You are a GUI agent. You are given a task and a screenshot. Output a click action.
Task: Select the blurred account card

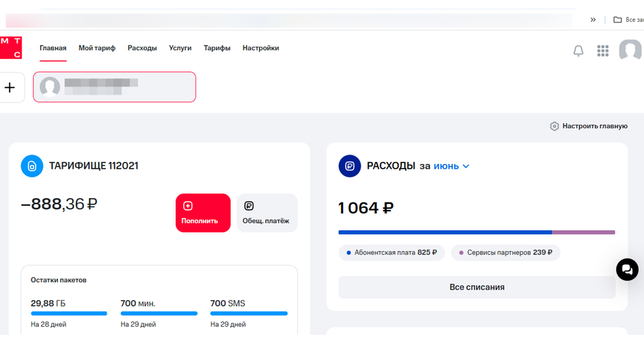pyautogui.click(x=114, y=87)
